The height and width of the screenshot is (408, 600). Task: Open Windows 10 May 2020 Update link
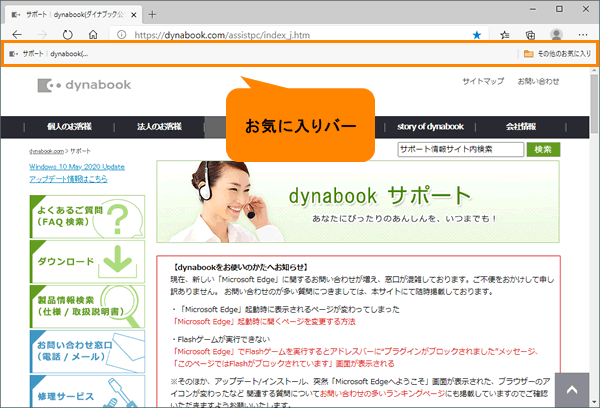[77, 167]
